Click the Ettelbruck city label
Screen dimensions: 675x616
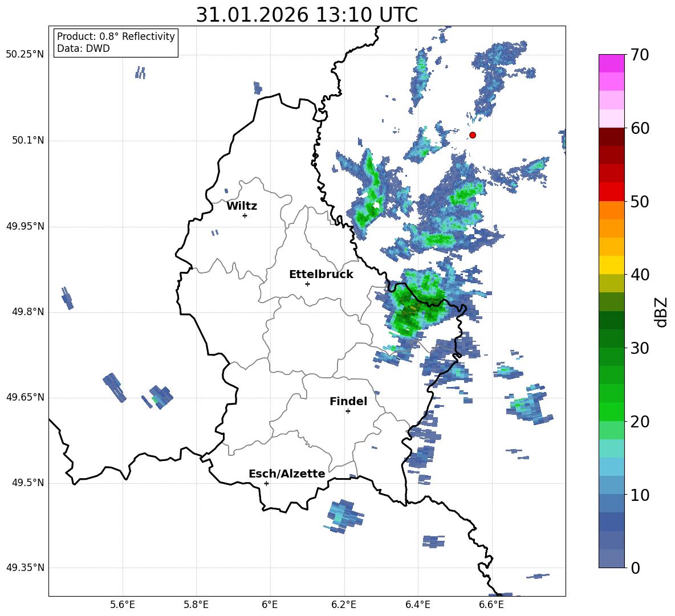[x=321, y=275]
